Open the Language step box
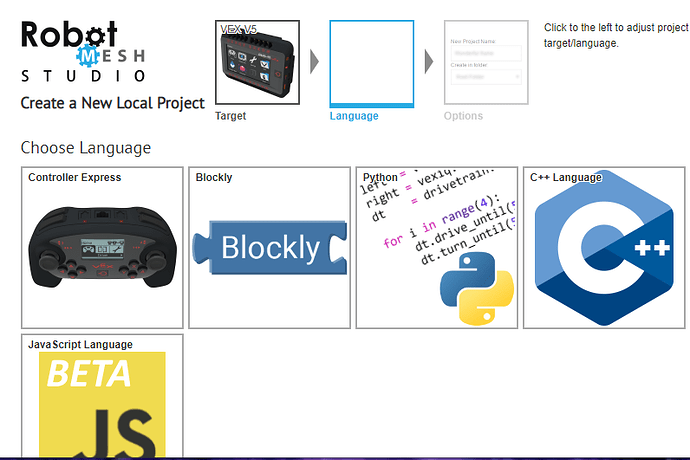The height and width of the screenshot is (460, 690). (x=372, y=63)
